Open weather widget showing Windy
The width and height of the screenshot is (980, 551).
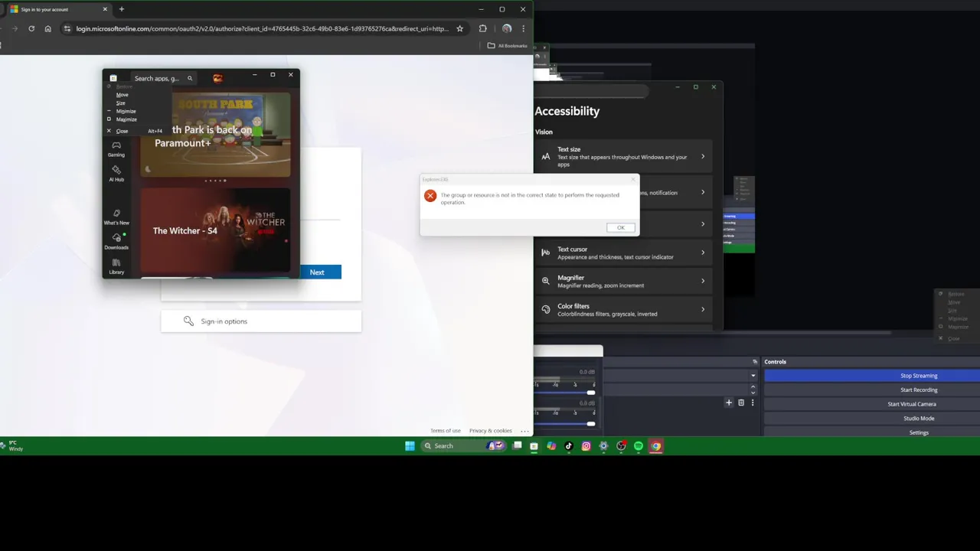(13, 446)
